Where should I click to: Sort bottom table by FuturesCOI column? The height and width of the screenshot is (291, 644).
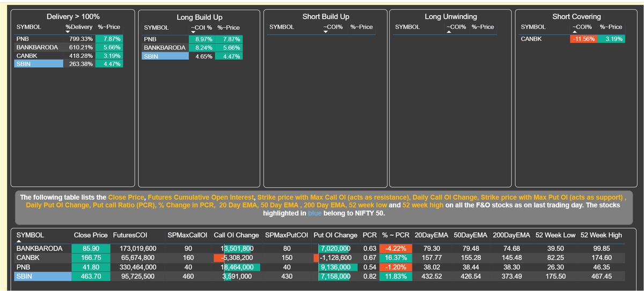pos(131,235)
